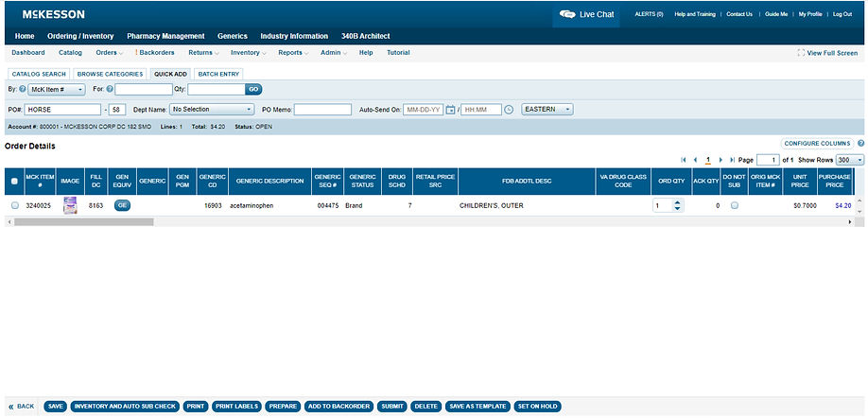Image resolution: width=868 pixels, height=418 pixels.
Task: Open product image thumbnail for item 3240025
Action: [70, 205]
